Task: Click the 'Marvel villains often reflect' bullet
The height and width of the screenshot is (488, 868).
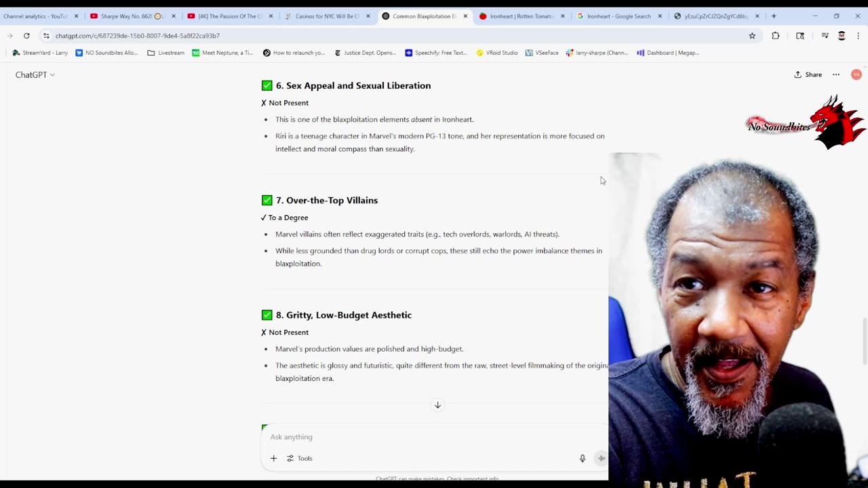Action: pos(417,235)
